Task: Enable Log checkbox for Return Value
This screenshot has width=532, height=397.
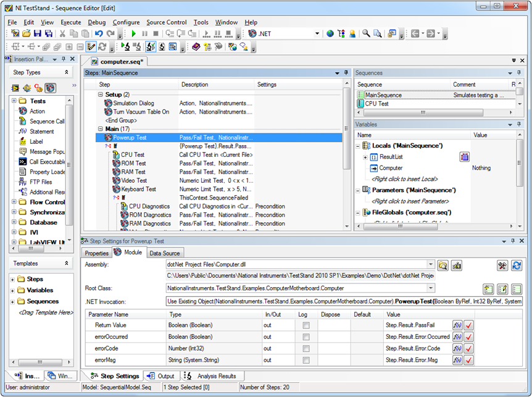Action: 306,324
